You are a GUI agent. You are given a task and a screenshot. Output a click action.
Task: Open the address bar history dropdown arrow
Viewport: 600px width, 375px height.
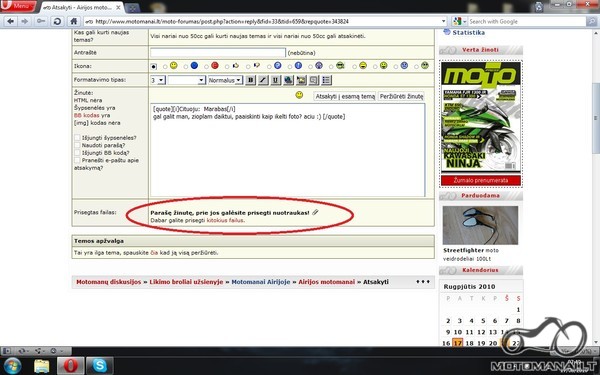tap(443, 21)
